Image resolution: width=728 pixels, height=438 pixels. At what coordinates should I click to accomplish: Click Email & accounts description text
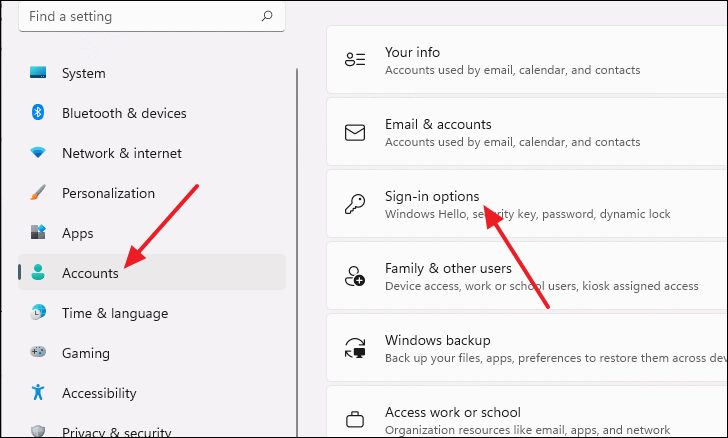513,142
